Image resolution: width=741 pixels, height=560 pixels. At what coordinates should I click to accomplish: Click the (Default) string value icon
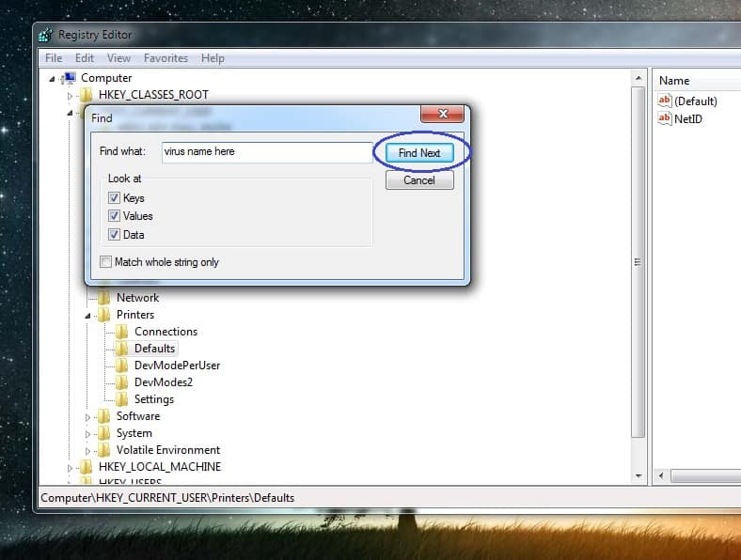pyautogui.click(x=665, y=101)
